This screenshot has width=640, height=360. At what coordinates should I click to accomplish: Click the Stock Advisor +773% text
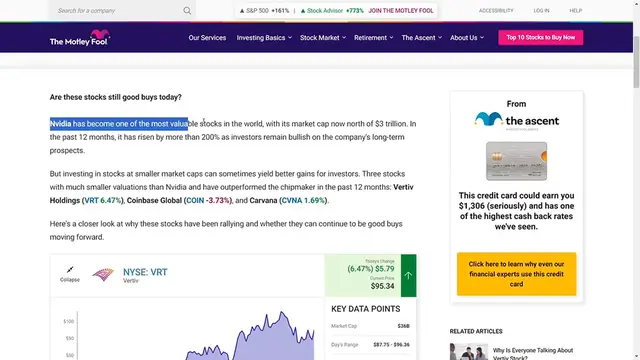pos(335,11)
